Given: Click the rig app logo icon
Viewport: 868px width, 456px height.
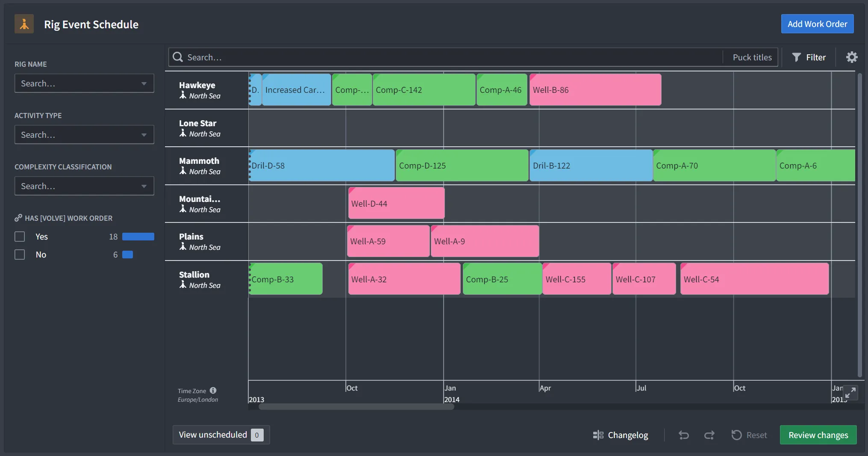Looking at the screenshot, I should (x=24, y=24).
